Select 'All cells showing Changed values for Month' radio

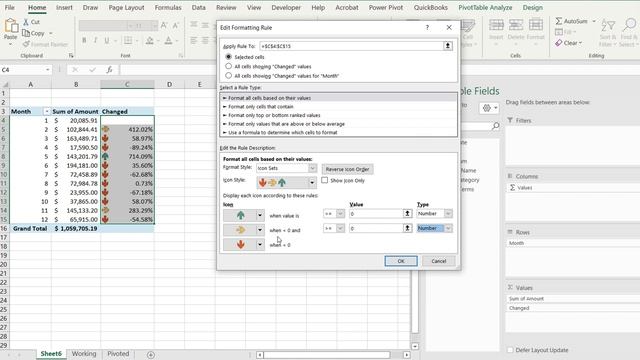point(229,76)
